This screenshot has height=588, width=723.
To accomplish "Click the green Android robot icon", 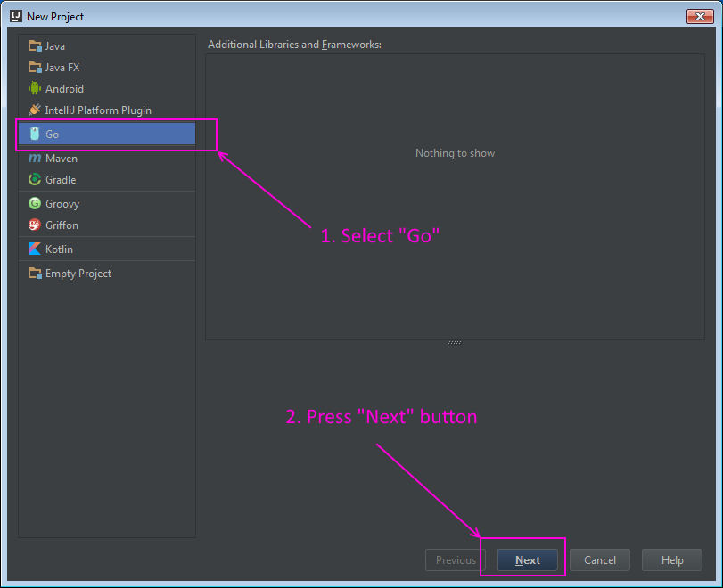I will (35, 88).
